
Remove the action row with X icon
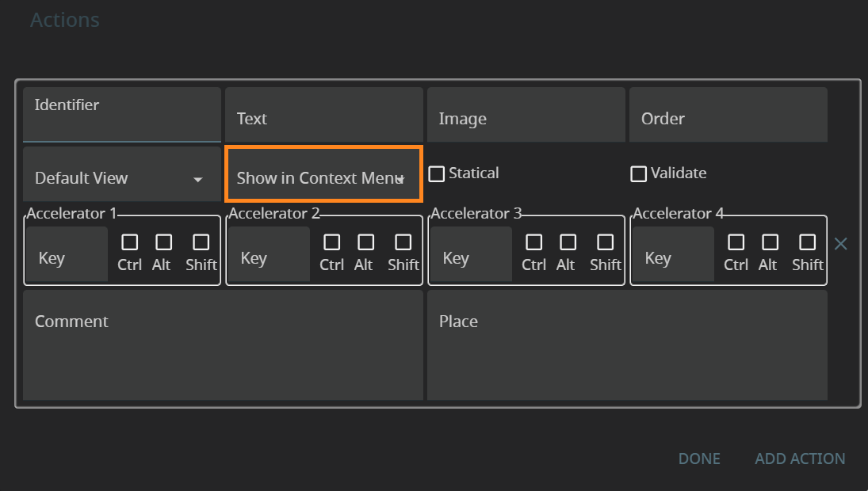point(841,244)
